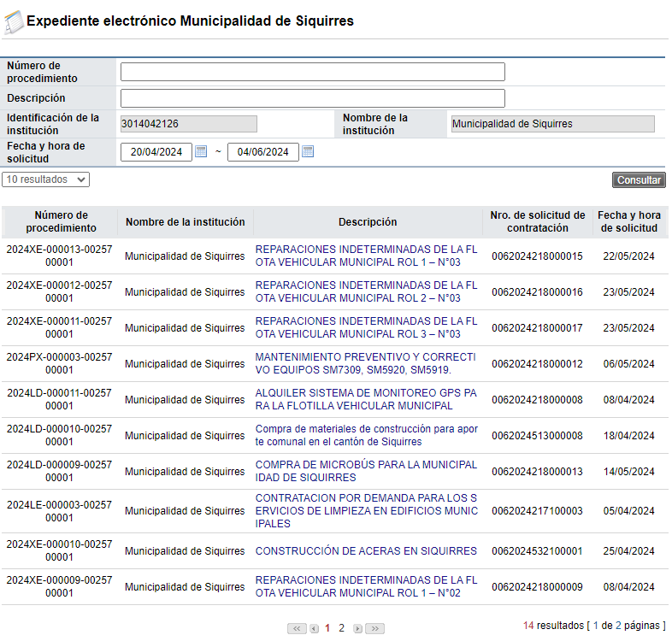Click Nro. de solicitud de contratación header

point(538,221)
